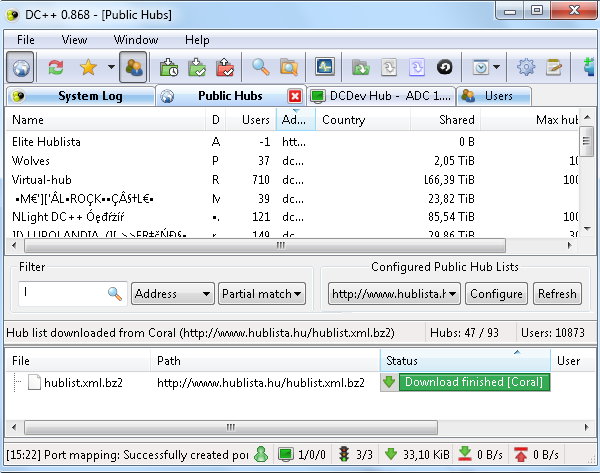Click the hub list horizontal scrollbar thumb
600x473 pixels.
click(x=265, y=245)
